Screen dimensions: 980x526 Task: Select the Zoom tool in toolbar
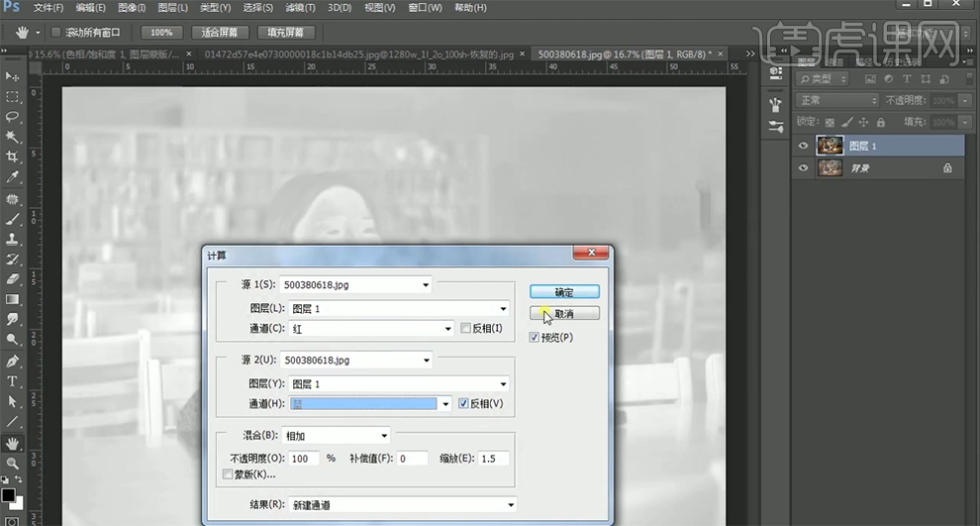tap(13, 463)
